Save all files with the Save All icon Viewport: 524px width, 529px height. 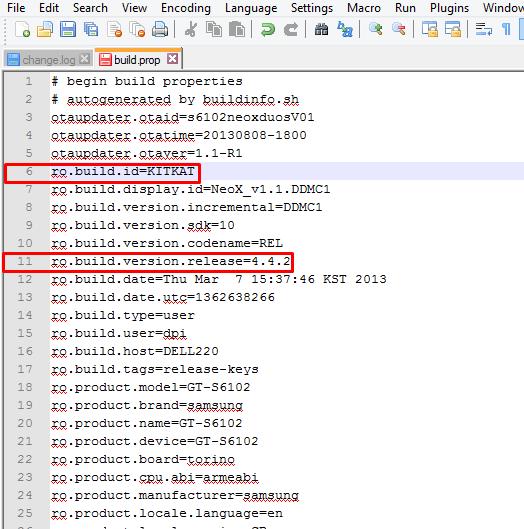click(x=91, y=29)
